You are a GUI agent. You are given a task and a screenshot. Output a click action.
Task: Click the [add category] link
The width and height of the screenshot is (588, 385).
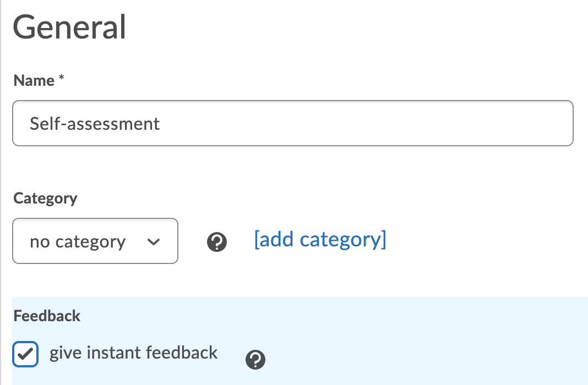(320, 240)
